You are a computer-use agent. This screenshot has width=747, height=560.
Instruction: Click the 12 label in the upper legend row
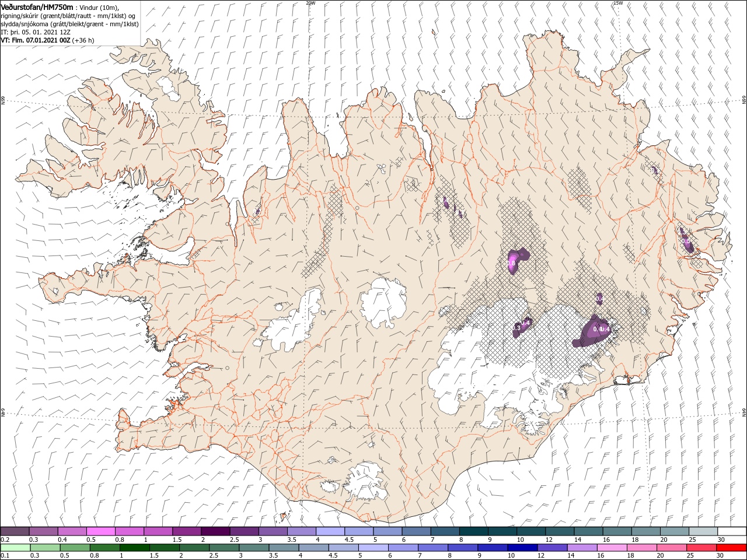point(549,540)
